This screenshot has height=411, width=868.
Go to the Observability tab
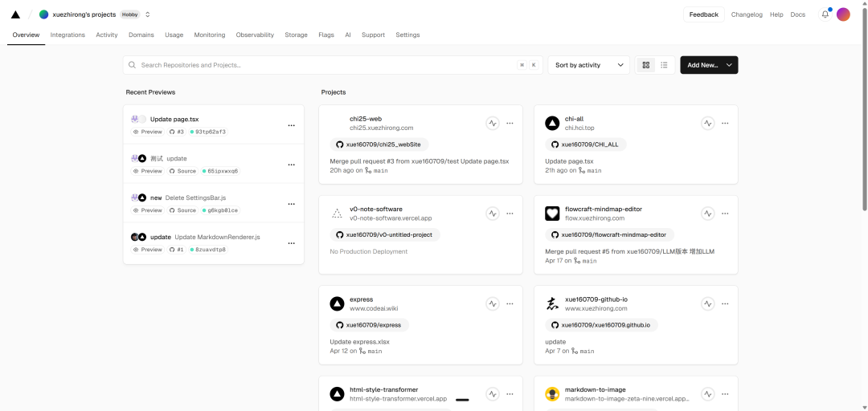[x=256, y=35]
